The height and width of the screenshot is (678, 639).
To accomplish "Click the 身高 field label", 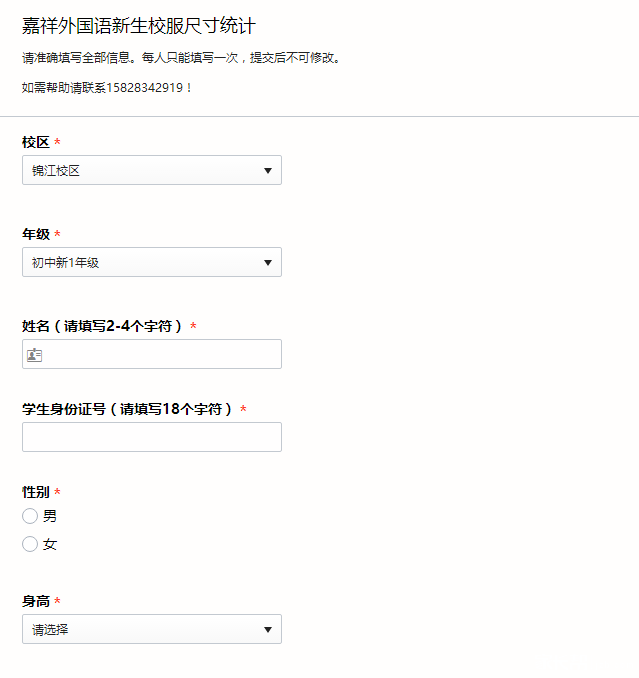I will [x=36, y=601].
